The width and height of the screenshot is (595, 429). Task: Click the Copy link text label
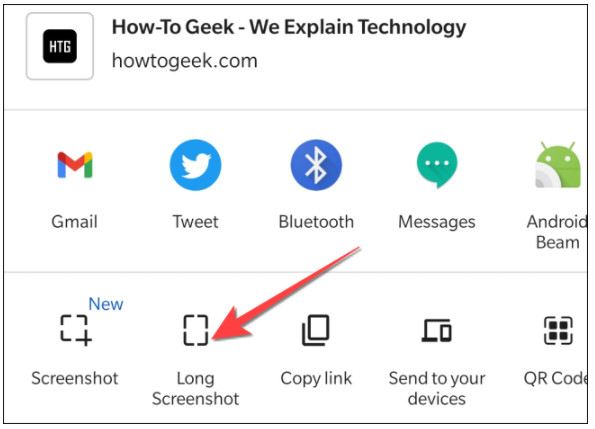(316, 379)
